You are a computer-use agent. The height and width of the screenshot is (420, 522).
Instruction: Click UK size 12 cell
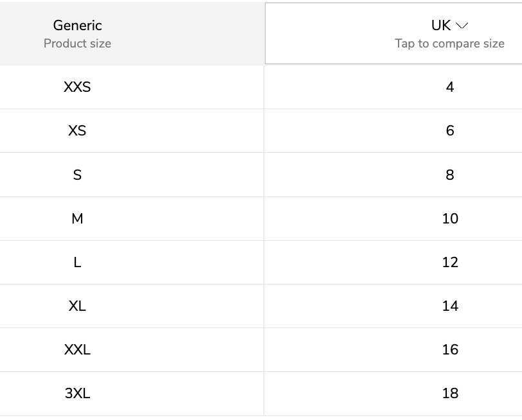click(393, 263)
